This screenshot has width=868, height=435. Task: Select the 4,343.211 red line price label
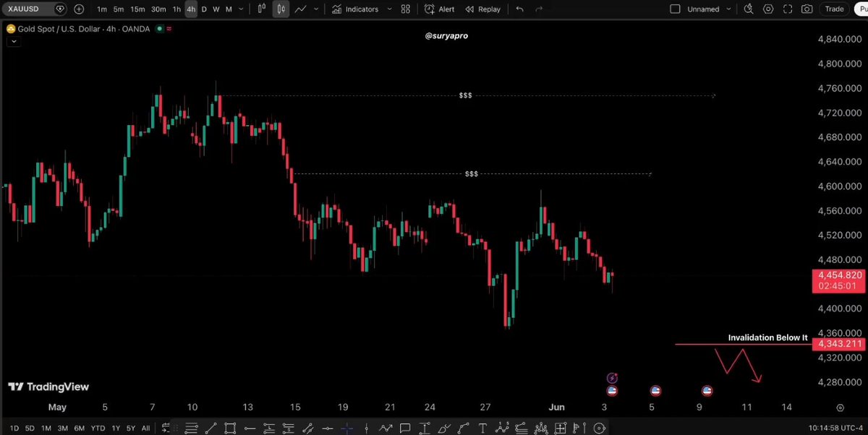pyautogui.click(x=838, y=344)
